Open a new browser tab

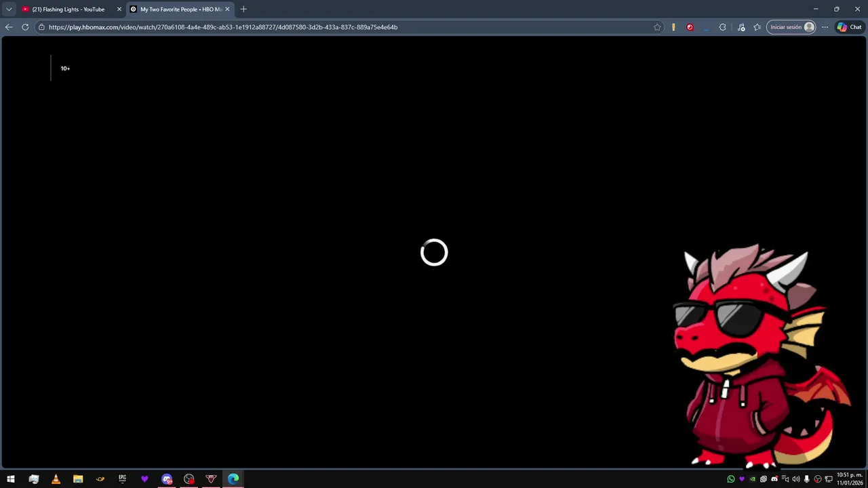pyautogui.click(x=243, y=9)
